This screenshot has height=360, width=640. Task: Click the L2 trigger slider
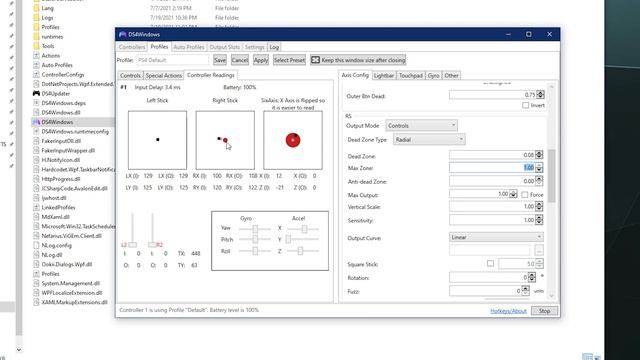[x=132, y=230]
